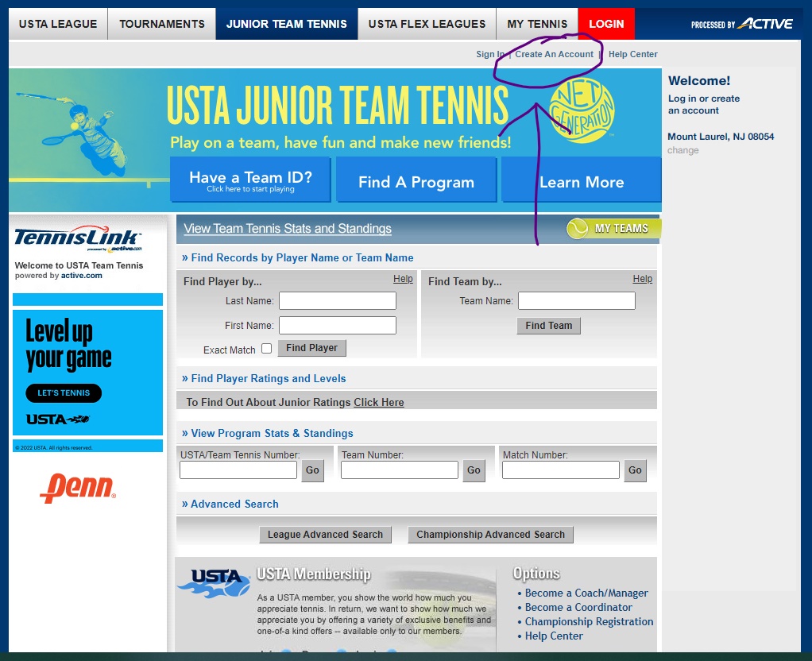Screen dimensions: 812x661
Task: Click Go for Match Number
Action: [636, 470]
